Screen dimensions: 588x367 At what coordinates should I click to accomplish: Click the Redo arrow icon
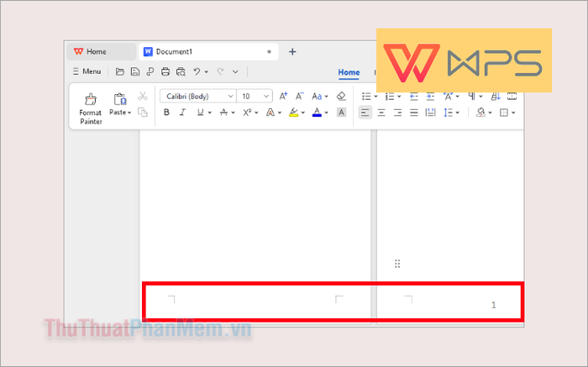tap(220, 71)
